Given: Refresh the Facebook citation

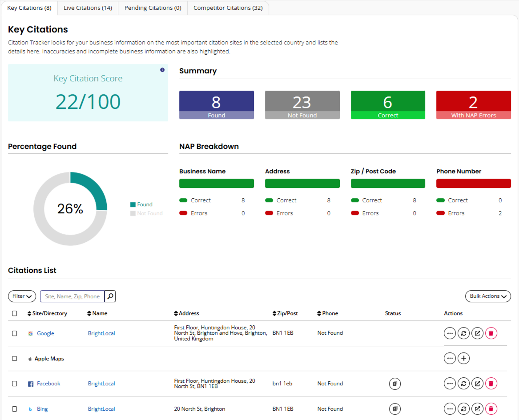Looking at the screenshot, I should coord(463,384).
